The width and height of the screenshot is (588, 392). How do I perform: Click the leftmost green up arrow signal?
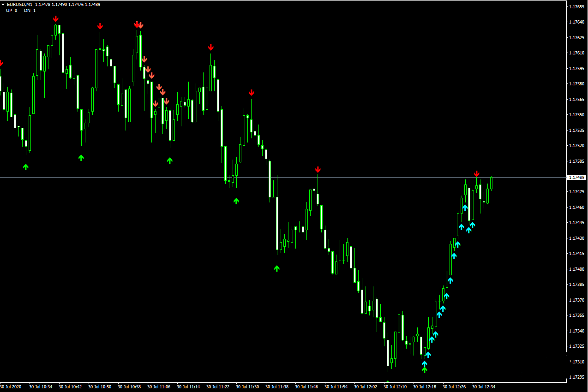pos(26,166)
